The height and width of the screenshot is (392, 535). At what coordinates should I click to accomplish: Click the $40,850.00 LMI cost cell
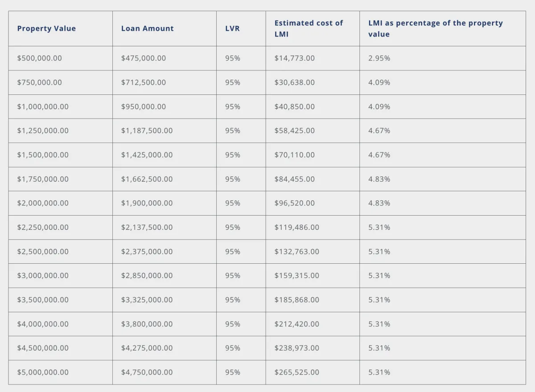coord(294,107)
